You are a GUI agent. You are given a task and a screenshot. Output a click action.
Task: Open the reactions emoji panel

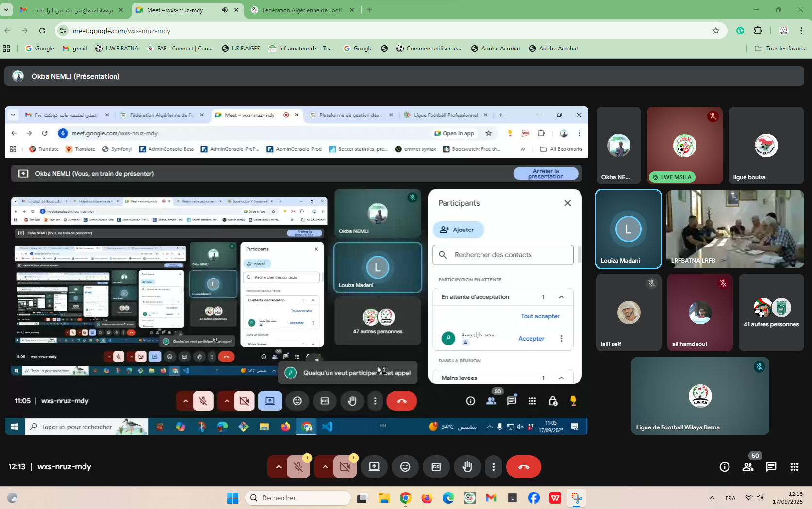(x=405, y=467)
